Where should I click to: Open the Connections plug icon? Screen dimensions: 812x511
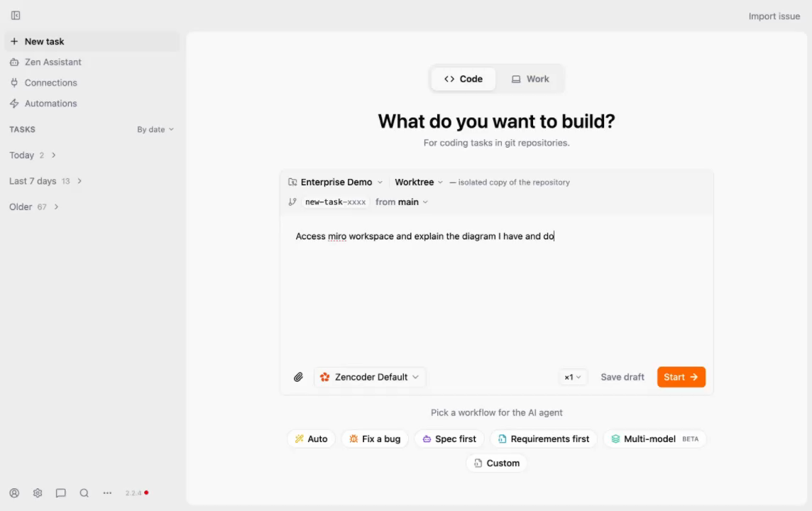pos(14,83)
